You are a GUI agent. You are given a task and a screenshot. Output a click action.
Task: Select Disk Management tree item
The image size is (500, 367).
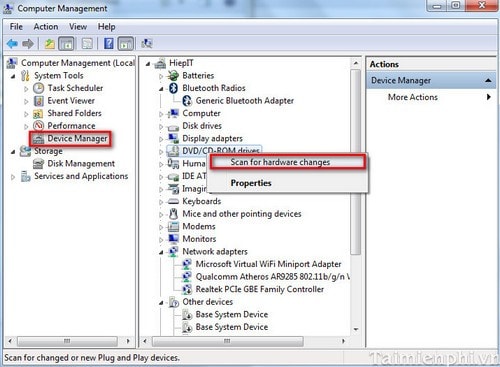point(81,164)
